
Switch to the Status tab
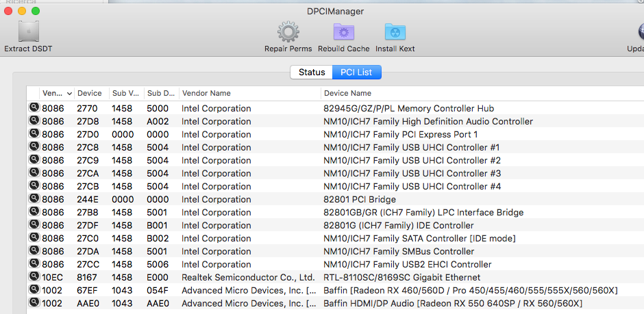pos(311,72)
